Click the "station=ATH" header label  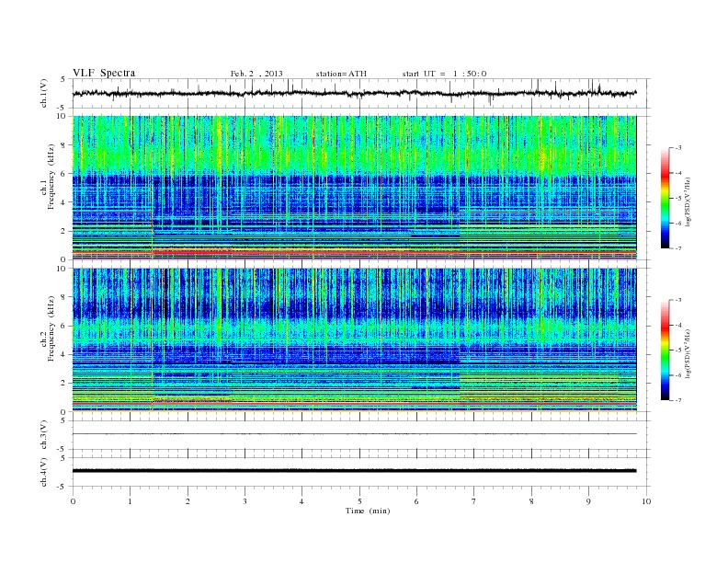pyautogui.click(x=341, y=74)
